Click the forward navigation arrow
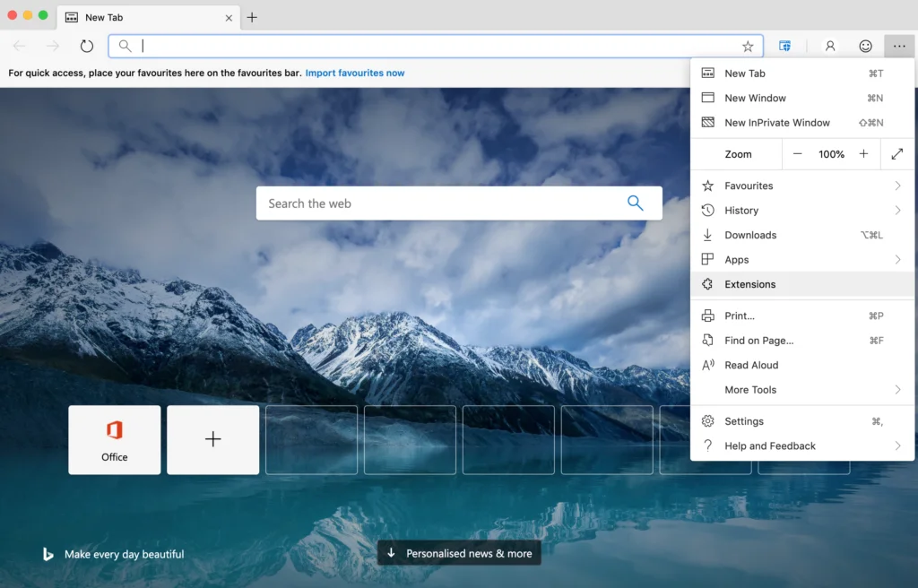Image resolution: width=918 pixels, height=588 pixels. pos(53,46)
